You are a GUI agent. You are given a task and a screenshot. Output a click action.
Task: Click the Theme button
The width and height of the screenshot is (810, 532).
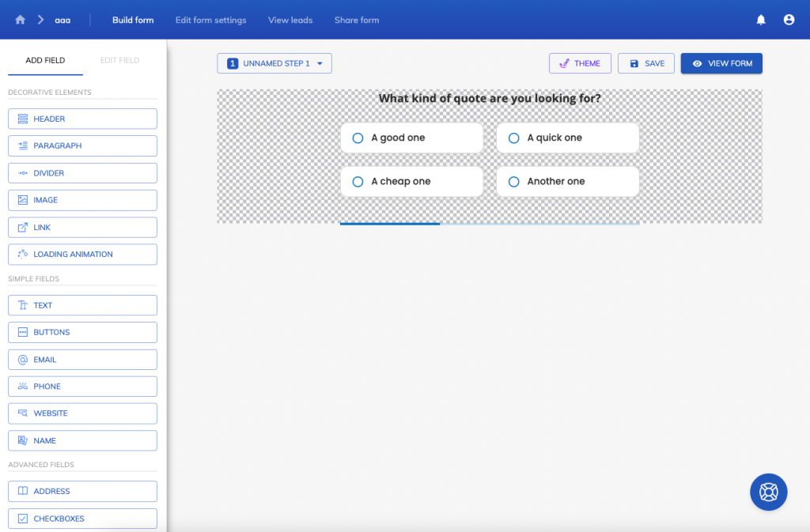click(580, 63)
